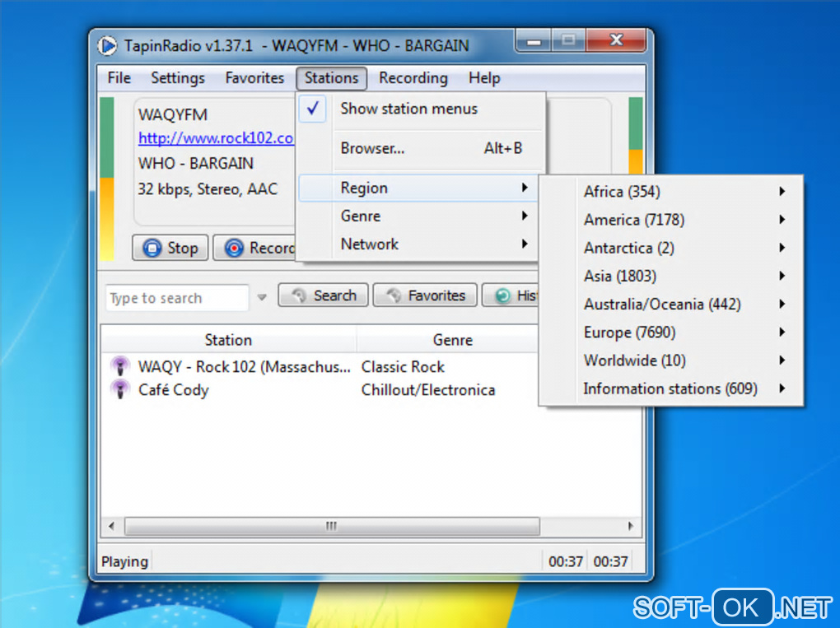Click the Record button label
The image size is (840, 628).
pyautogui.click(x=272, y=249)
